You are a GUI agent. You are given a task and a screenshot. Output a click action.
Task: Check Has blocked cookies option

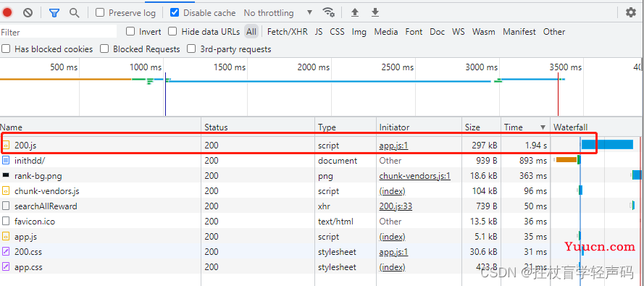pyautogui.click(x=6, y=49)
